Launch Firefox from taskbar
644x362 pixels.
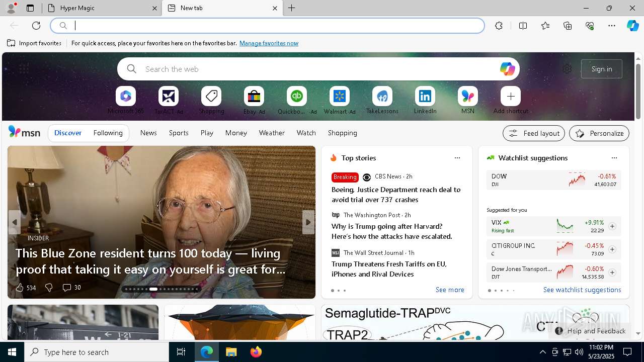pyautogui.click(x=256, y=352)
